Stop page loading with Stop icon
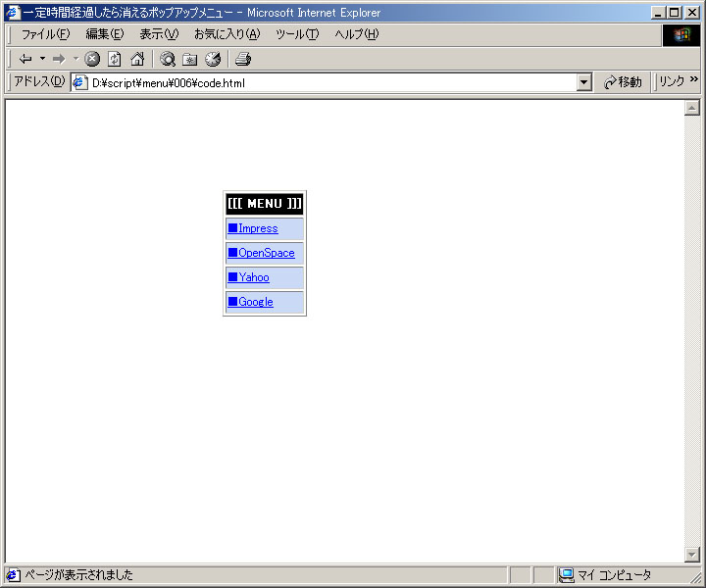 pyautogui.click(x=92, y=59)
